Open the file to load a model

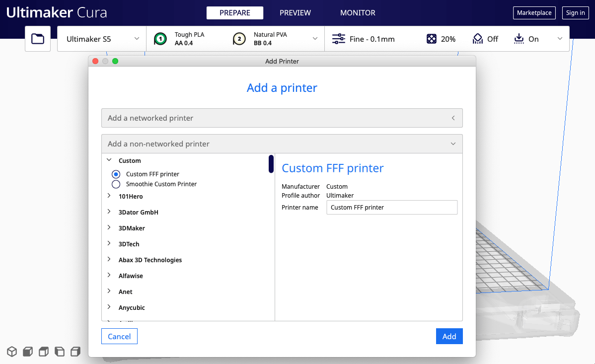pos(37,38)
